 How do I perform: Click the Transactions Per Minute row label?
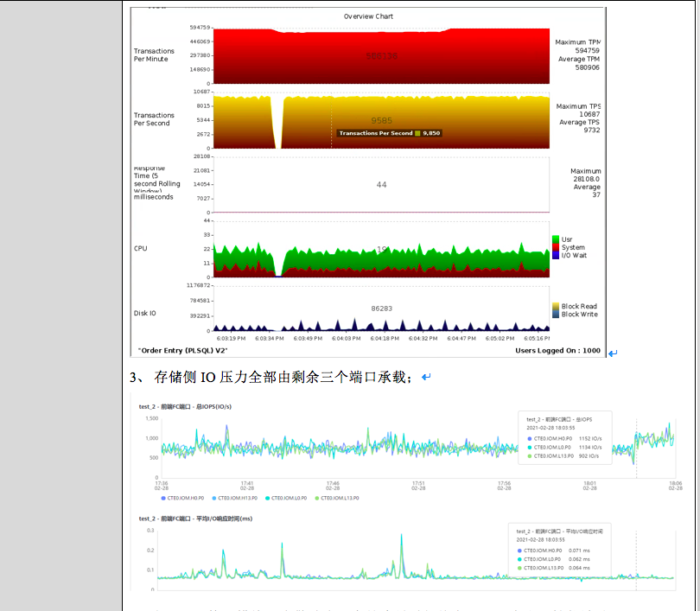click(154, 55)
